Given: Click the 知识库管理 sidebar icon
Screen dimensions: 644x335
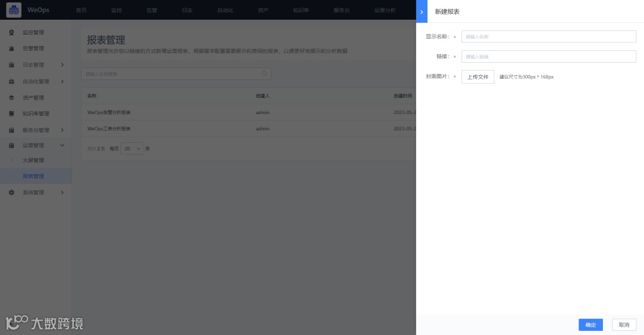Looking at the screenshot, I should point(11,113).
